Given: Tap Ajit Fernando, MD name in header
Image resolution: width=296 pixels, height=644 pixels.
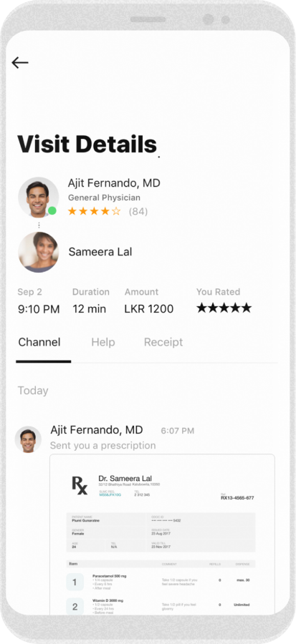Looking at the screenshot, I should click(114, 183).
